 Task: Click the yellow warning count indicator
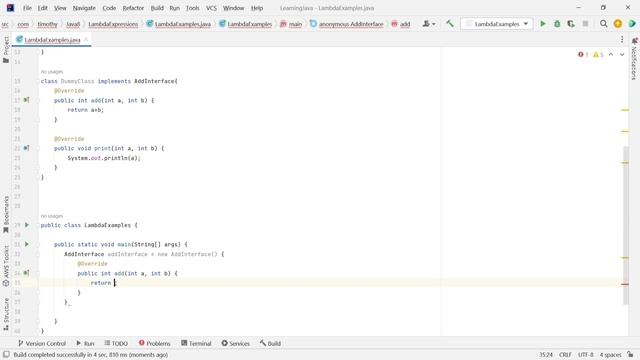point(598,54)
